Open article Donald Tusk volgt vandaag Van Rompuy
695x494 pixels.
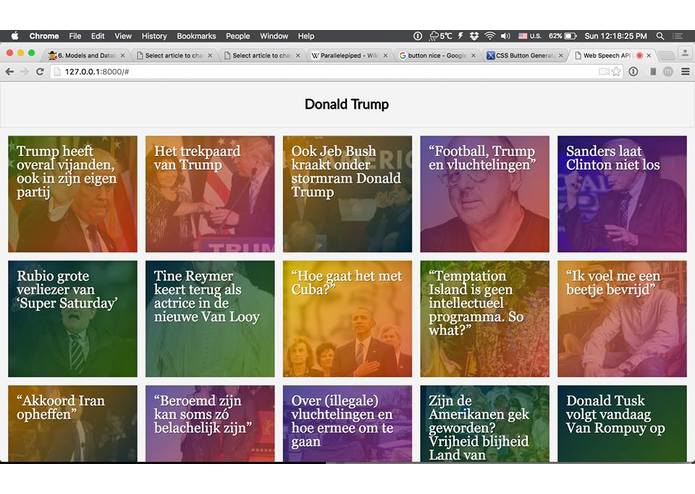tap(622, 424)
